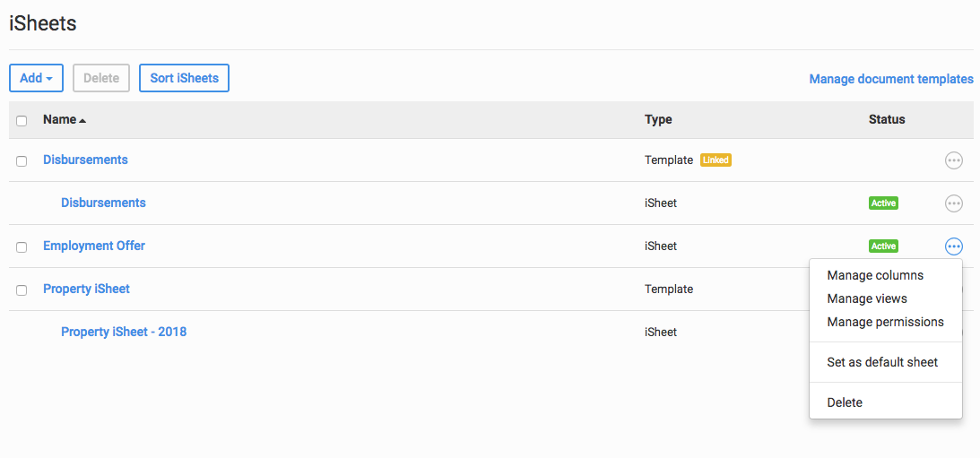980x458 pixels.
Task: Click the Active status badge for Employment Offer
Action: pyautogui.click(x=883, y=246)
